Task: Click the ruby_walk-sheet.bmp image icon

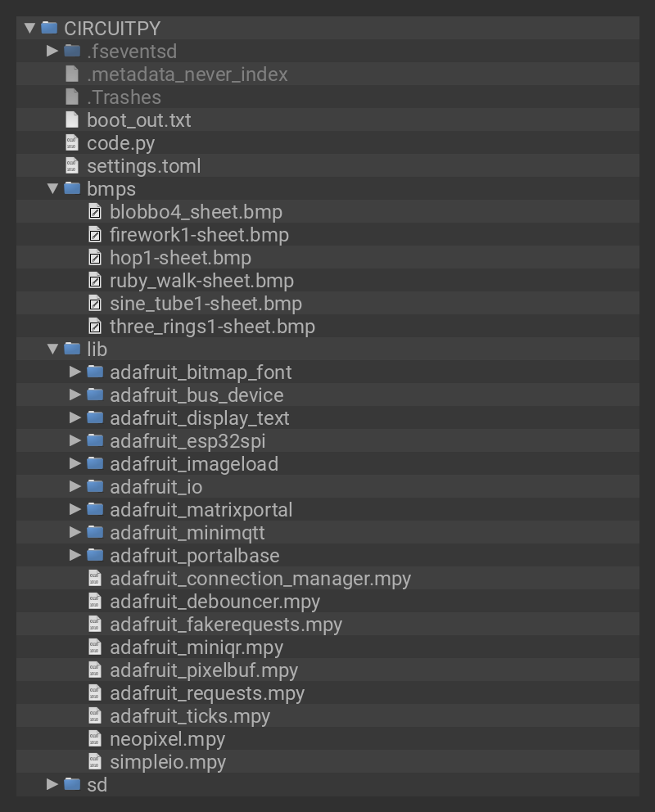Action: (95, 281)
